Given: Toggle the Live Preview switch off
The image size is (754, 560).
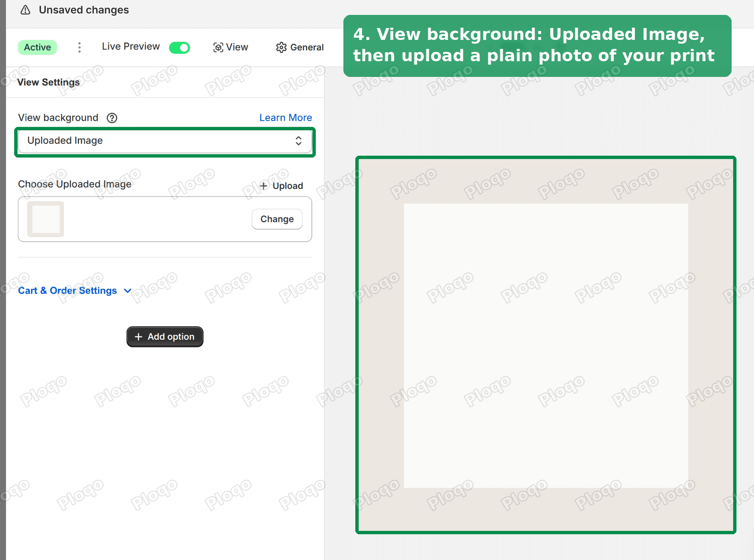Looking at the screenshot, I should coord(180,47).
